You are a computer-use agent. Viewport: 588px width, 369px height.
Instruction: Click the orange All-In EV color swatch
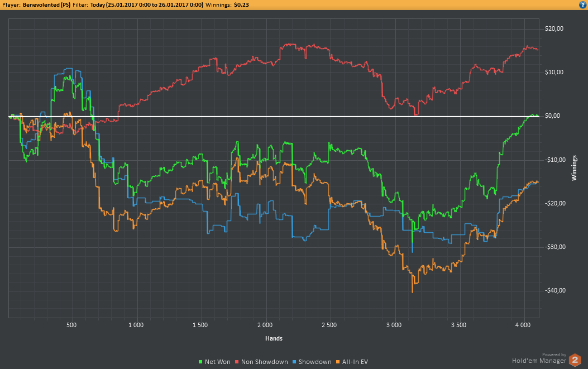pyautogui.click(x=337, y=362)
